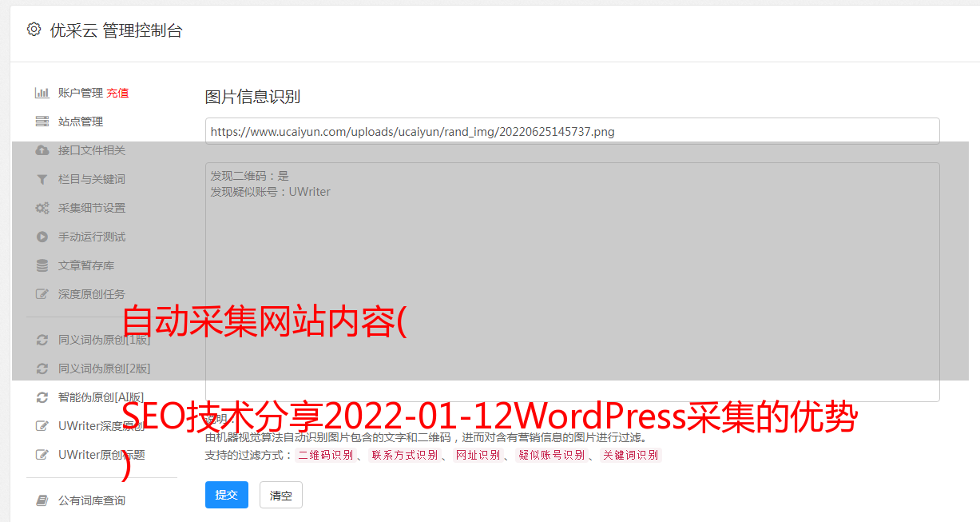Click the recognition result text area
This screenshot has width=980, height=522.
click(x=572, y=282)
